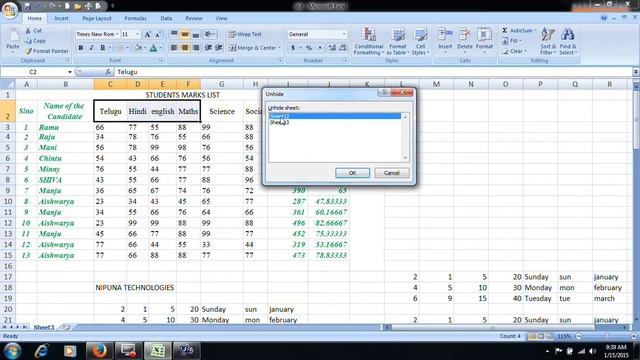The height and width of the screenshot is (360, 640).
Task: Click Format cells icon in Cells group
Action: tap(484, 34)
